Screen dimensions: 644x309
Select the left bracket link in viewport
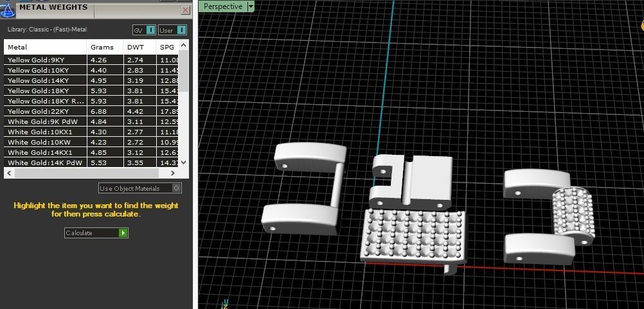point(304,189)
